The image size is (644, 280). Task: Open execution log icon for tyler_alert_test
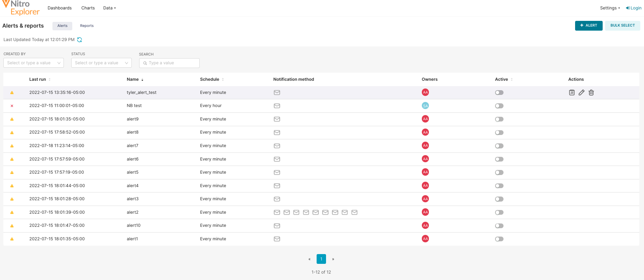[572, 93]
